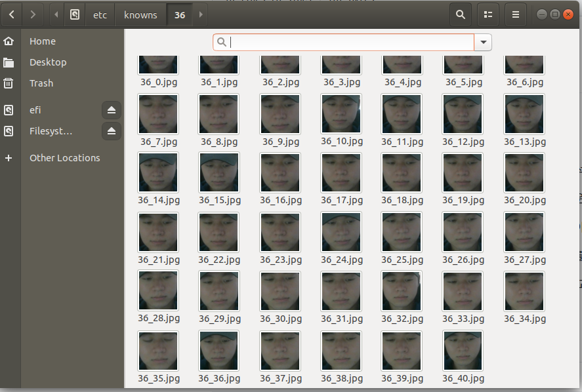
Task: Select thumbnail 36_30.jpg
Action: [x=280, y=291]
